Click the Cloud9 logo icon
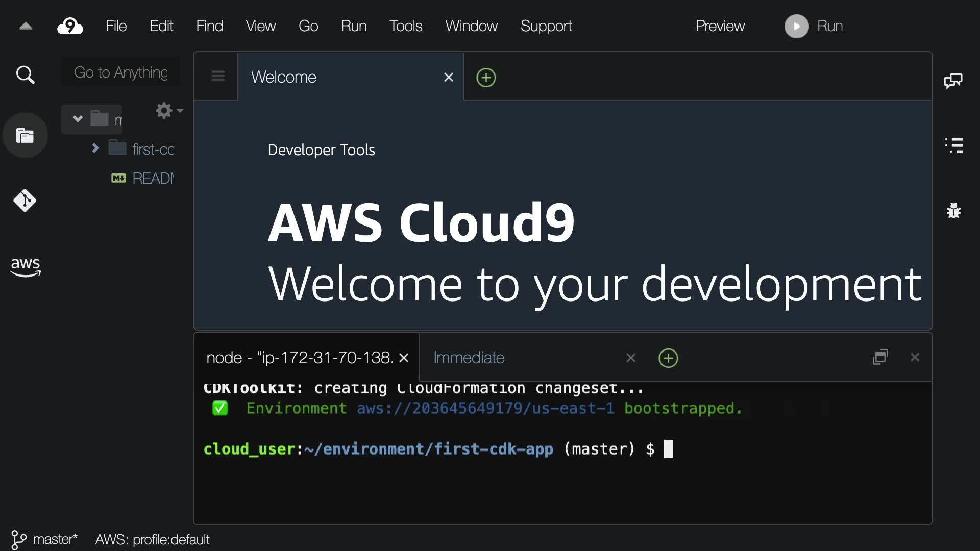980x551 pixels. 70,26
